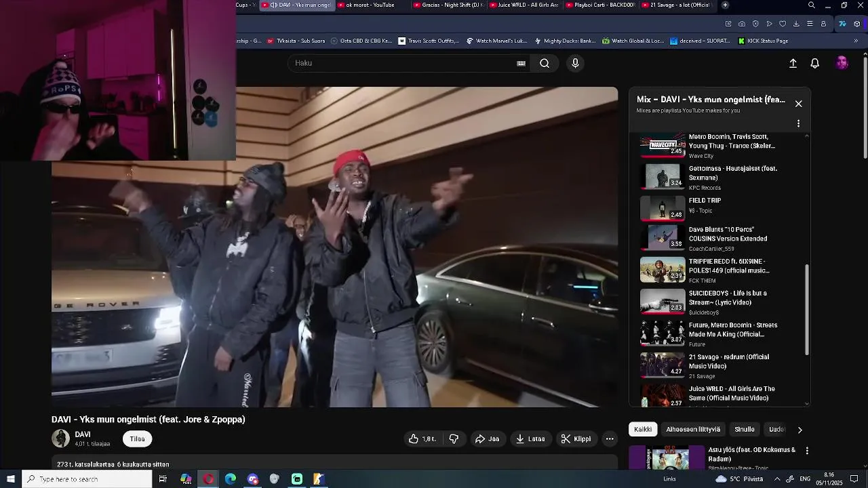Subscribe to DAVI using Tilaa button
The height and width of the screenshot is (488, 868).
138,439
